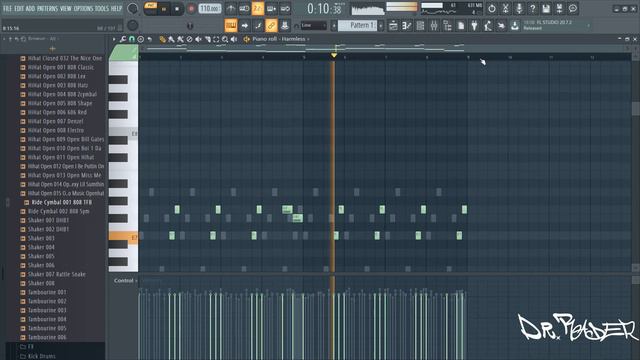Select the piano roll playback speaker tool
This screenshot has width=640, height=360.
click(x=234, y=39)
